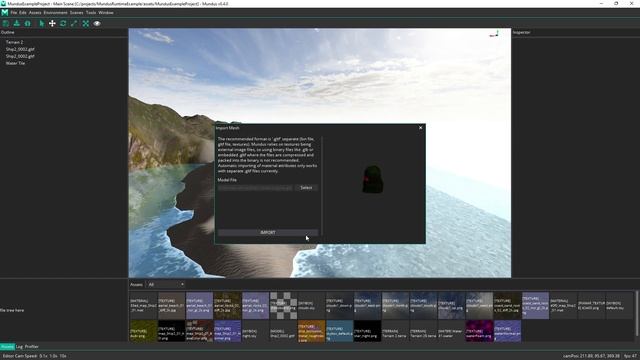Set editor camera speed to 0.1x
The width and height of the screenshot is (640, 360).
pyautogui.click(x=43, y=356)
